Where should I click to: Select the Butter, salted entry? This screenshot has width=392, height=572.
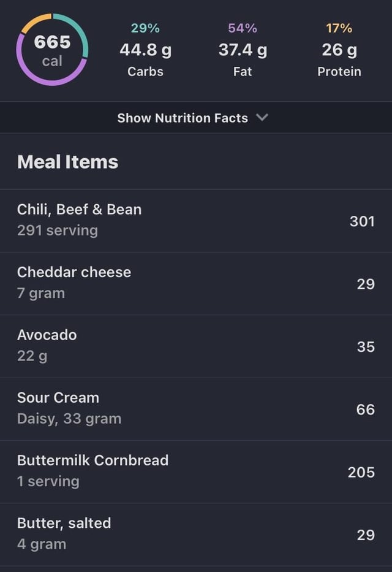point(196,535)
